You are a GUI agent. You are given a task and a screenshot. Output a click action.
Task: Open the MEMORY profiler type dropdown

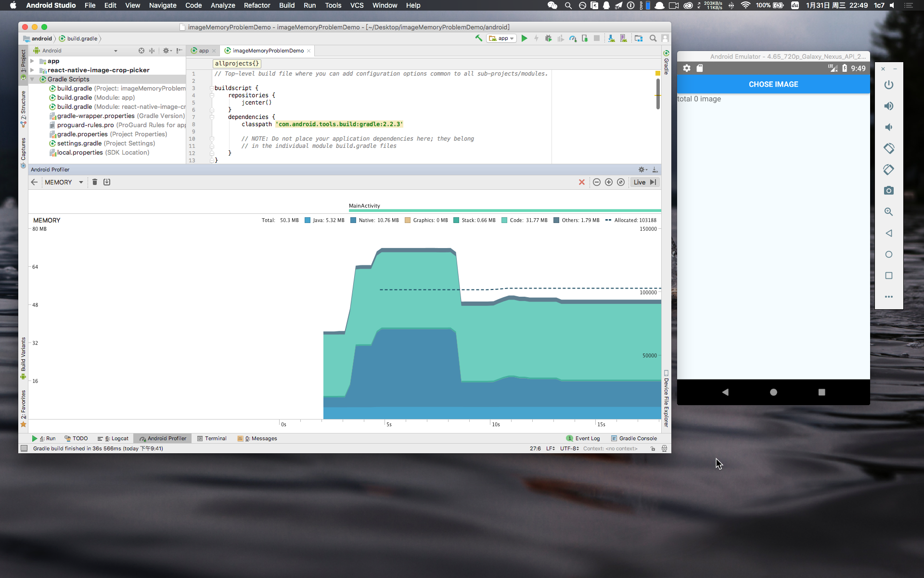(64, 182)
